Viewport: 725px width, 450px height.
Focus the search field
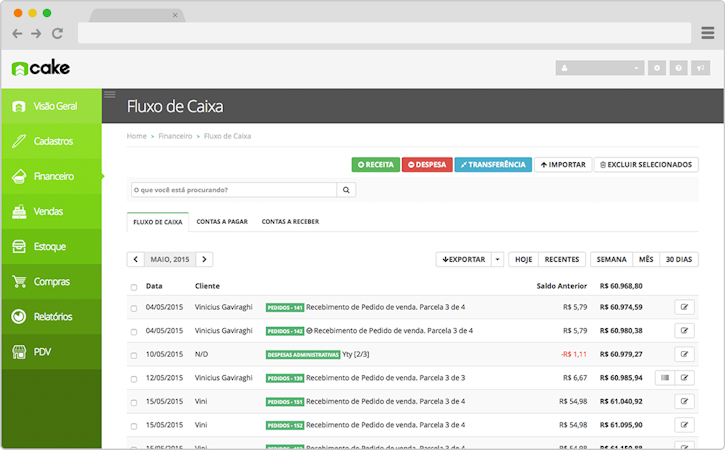coord(234,190)
